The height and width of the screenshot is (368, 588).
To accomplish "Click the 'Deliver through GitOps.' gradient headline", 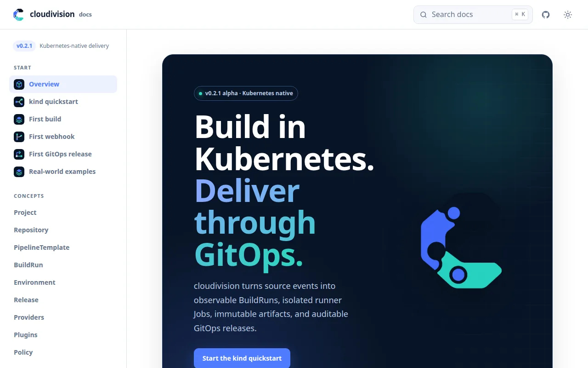I will click(255, 223).
